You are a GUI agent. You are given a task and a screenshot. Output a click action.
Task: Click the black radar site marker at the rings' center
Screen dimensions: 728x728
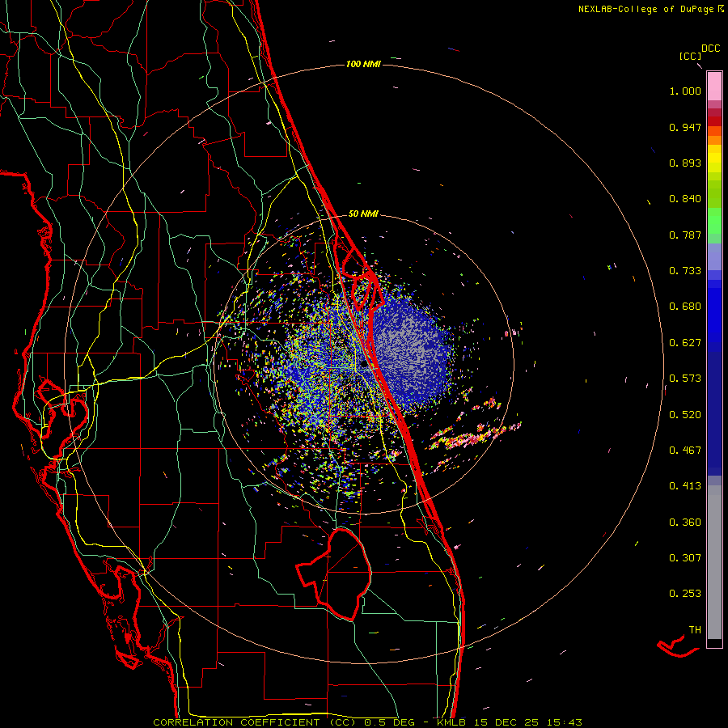click(363, 365)
